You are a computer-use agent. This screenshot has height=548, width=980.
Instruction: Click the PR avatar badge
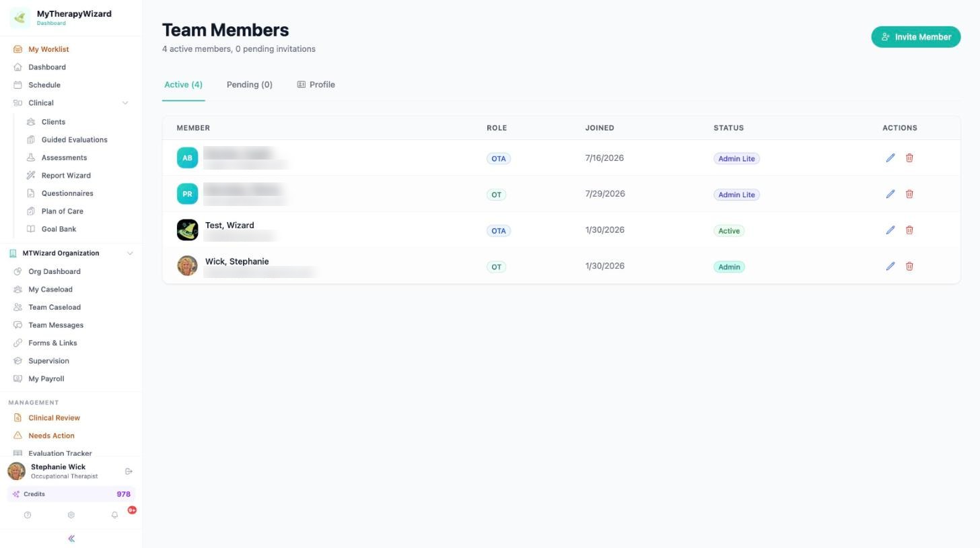187,194
